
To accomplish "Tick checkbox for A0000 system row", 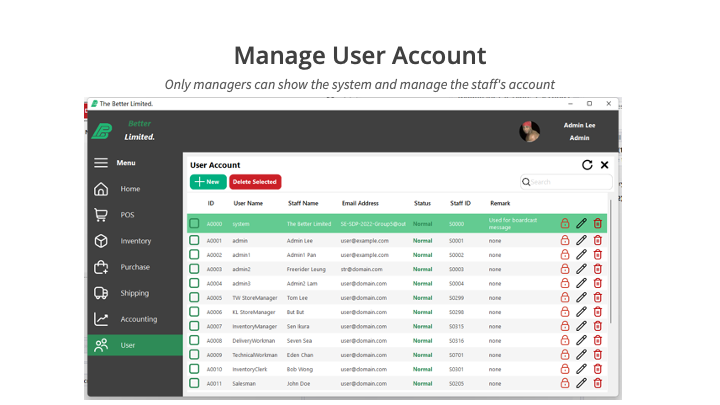I will [194, 223].
